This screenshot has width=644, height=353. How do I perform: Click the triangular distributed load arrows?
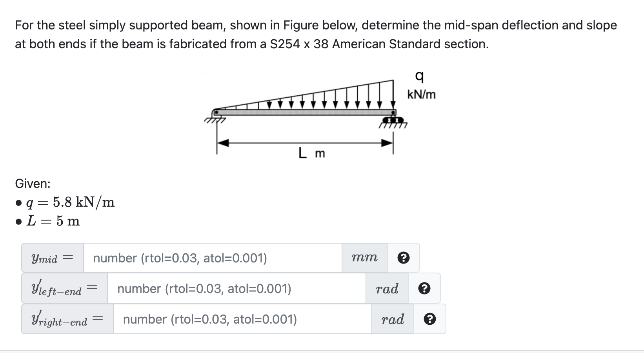click(x=305, y=95)
